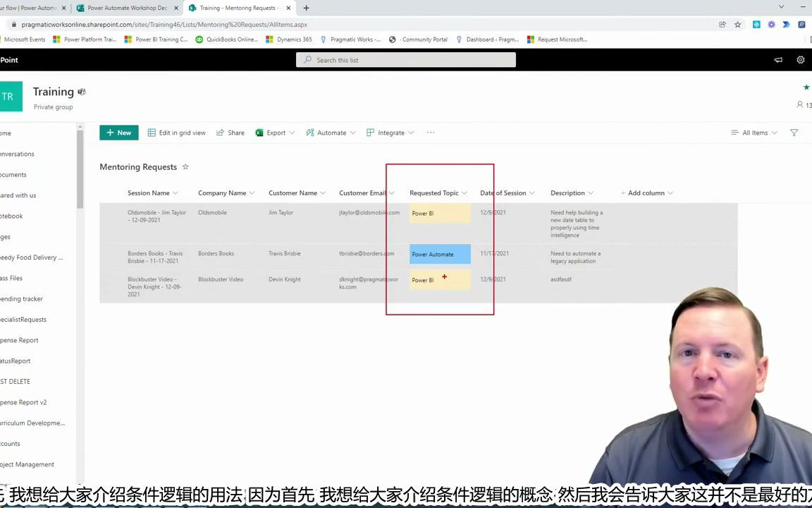This screenshot has height=508, width=812.
Task: Switch to the Power Automate Workshop tab
Action: tap(126, 8)
